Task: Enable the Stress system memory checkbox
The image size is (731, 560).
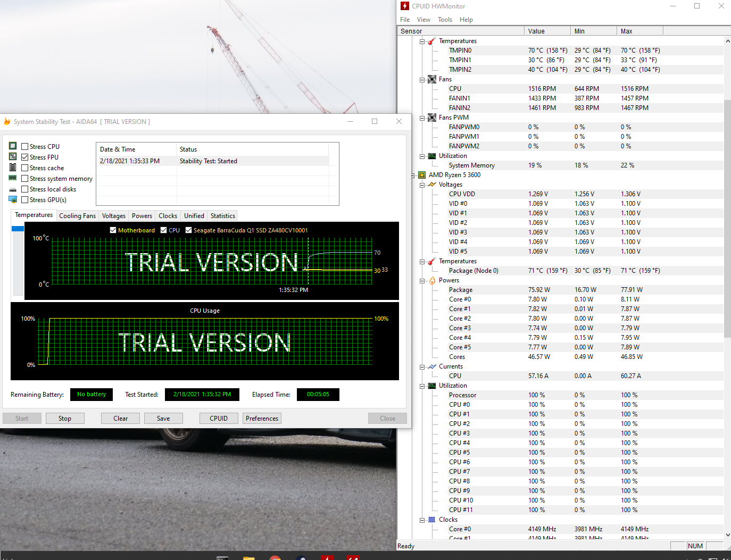Action: coord(24,178)
